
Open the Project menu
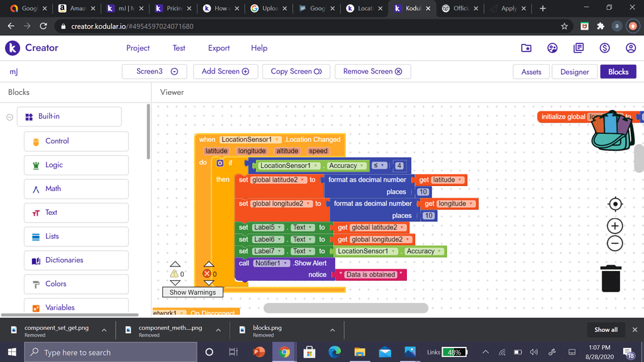coord(138,48)
